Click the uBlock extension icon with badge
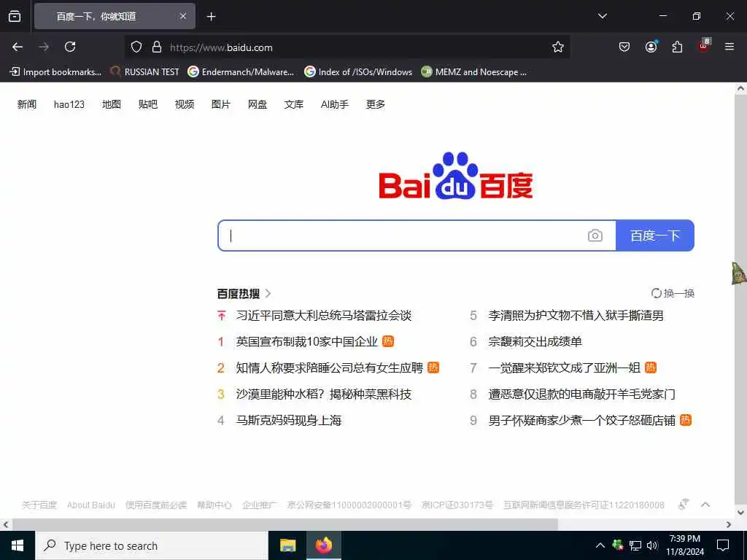The width and height of the screenshot is (747, 560). click(x=704, y=46)
